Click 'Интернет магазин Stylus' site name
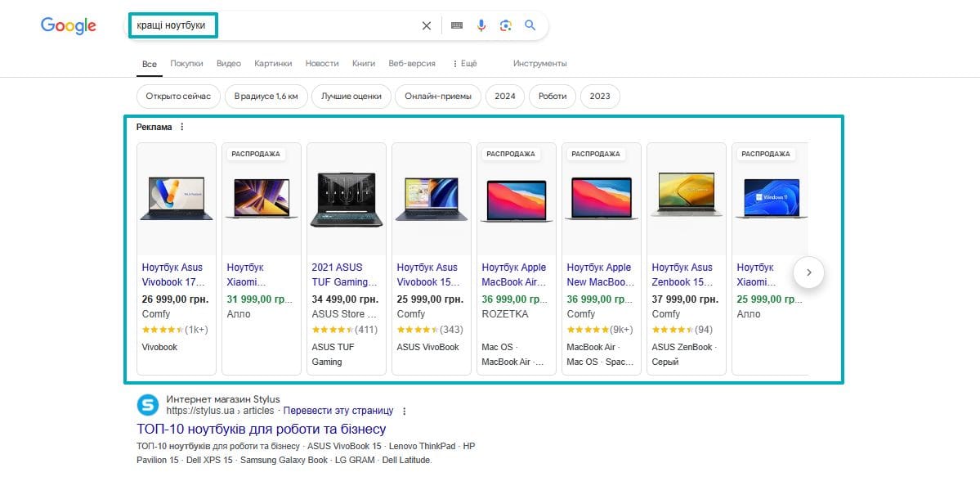Viewport: 980px width, 486px height. click(x=223, y=399)
